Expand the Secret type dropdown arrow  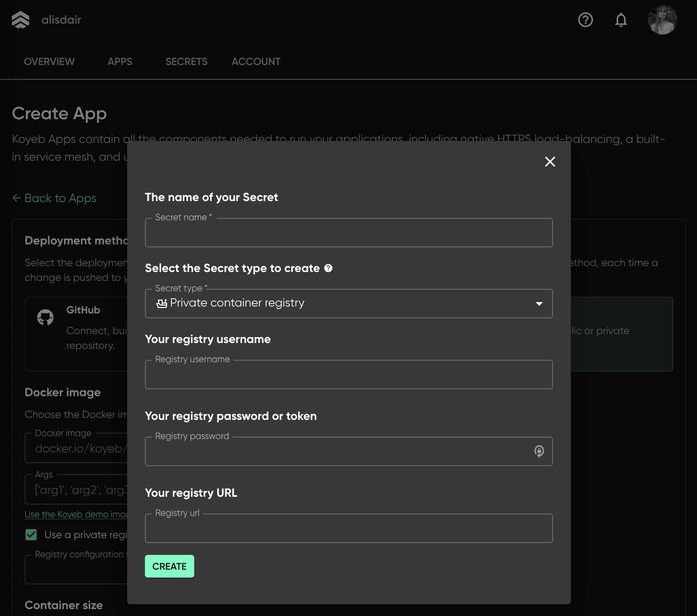[539, 304]
